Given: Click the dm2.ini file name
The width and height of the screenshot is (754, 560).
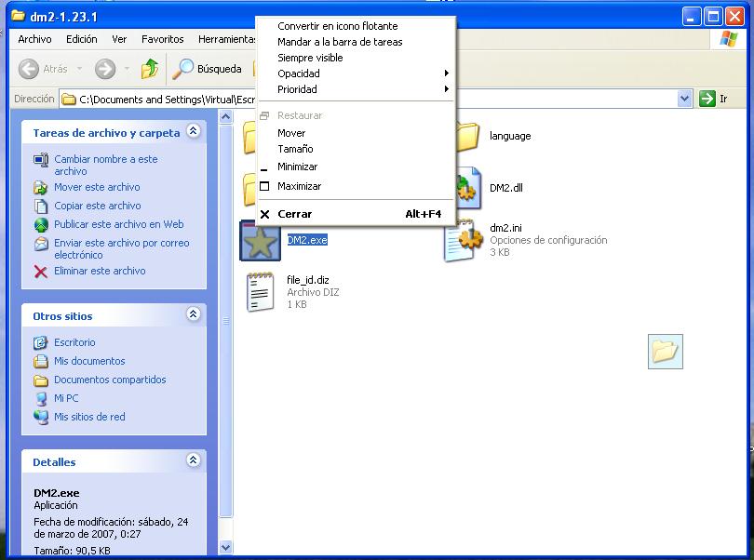Looking at the screenshot, I should pos(505,228).
